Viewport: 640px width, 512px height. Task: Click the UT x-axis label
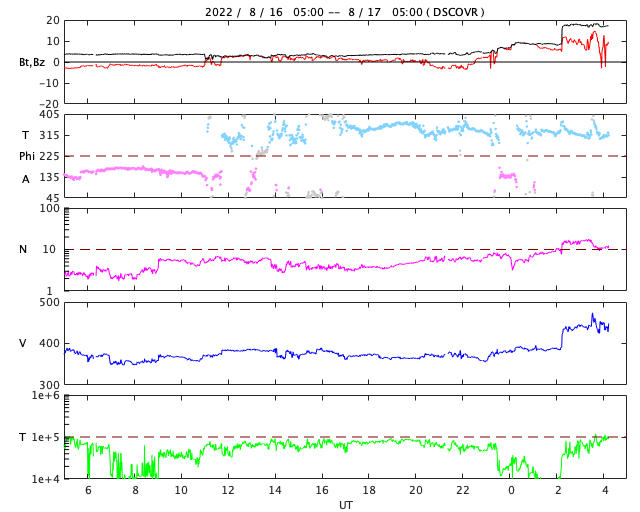pos(345,505)
